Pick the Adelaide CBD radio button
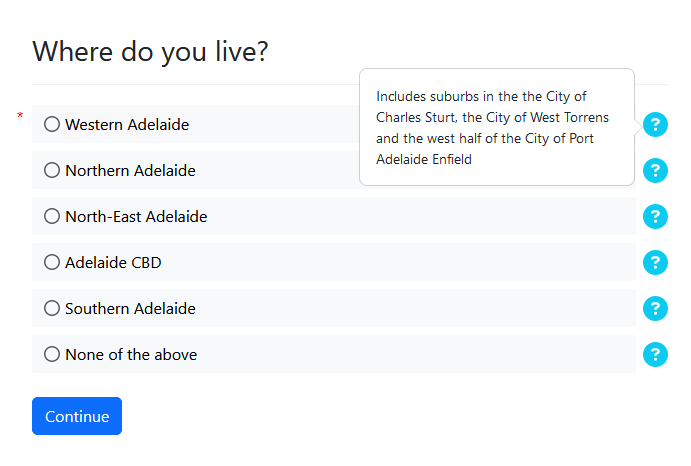Image resolution: width=691 pixels, height=466 pixels. [x=52, y=263]
